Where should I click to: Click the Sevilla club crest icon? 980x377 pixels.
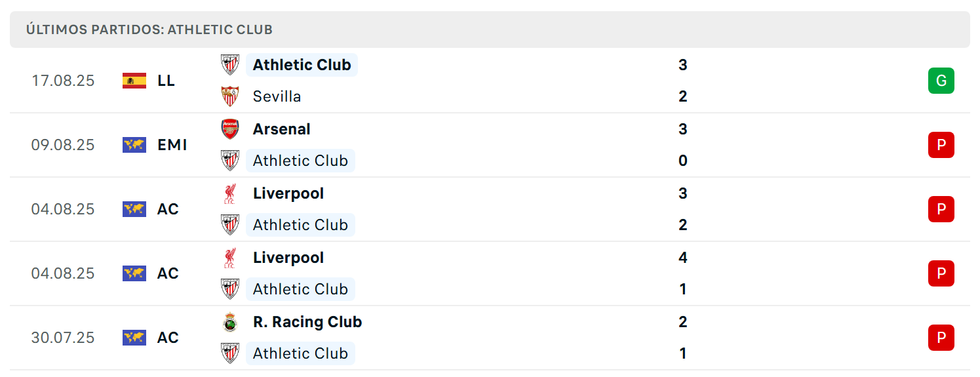pos(230,96)
